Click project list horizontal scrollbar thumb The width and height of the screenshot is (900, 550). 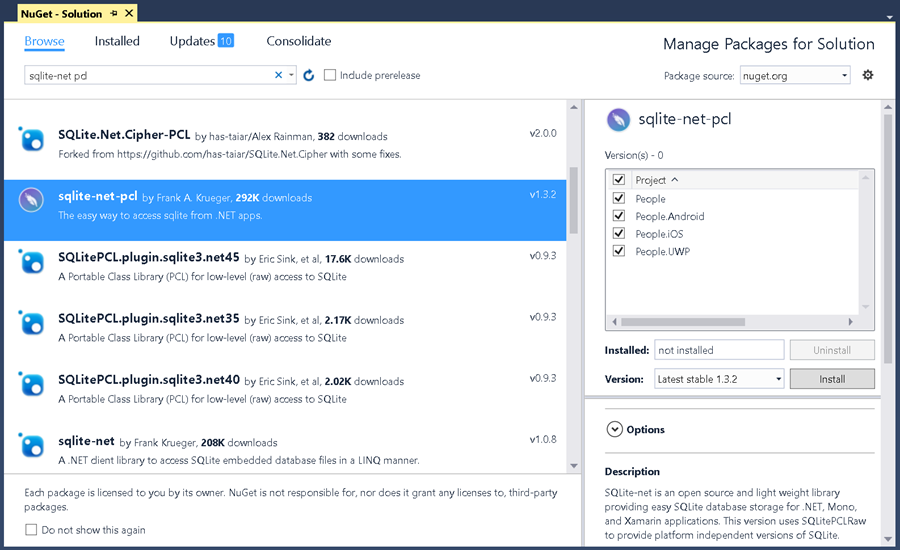(x=683, y=322)
